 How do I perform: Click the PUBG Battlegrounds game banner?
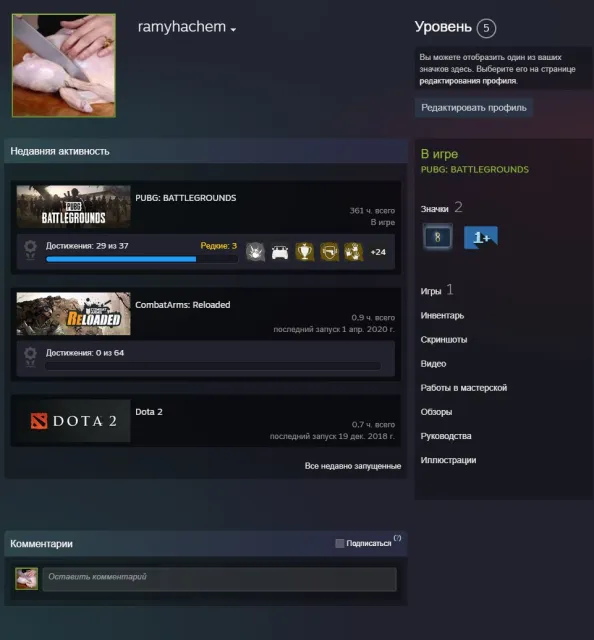(73, 207)
